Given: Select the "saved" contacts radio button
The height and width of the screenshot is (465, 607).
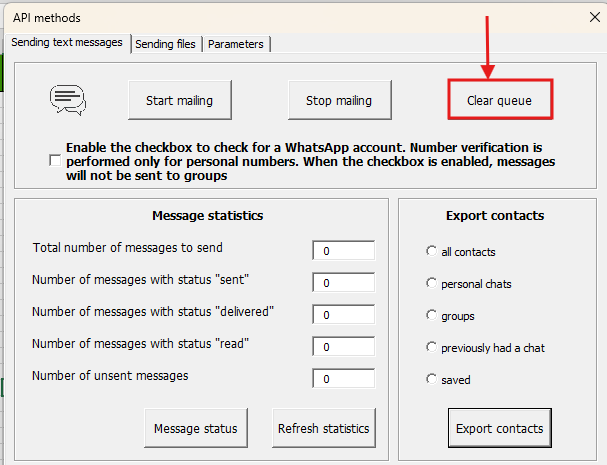Looking at the screenshot, I should point(431,379).
